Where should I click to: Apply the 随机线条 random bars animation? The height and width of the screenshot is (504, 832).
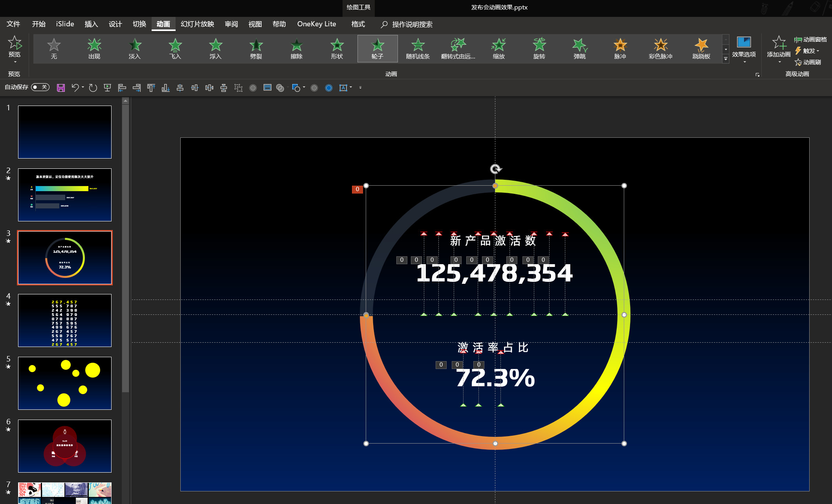pos(418,49)
